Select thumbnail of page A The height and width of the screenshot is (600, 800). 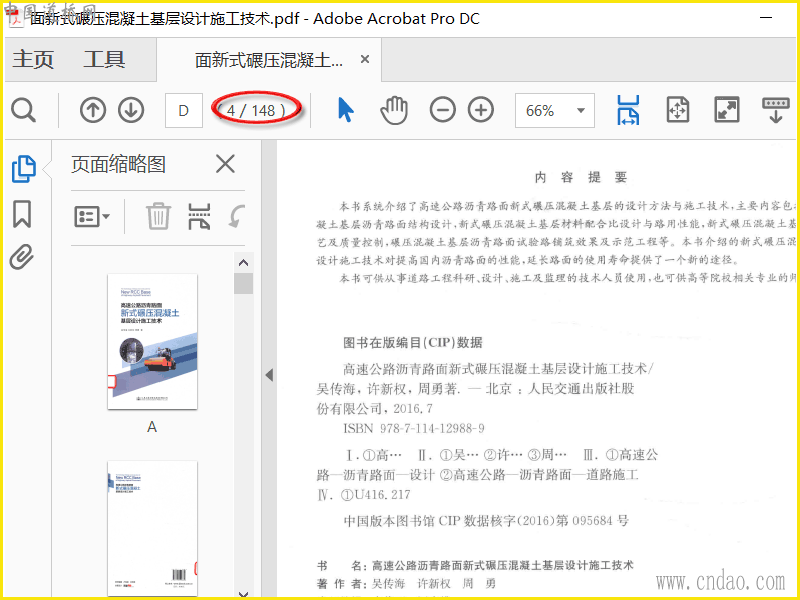tap(152, 341)
